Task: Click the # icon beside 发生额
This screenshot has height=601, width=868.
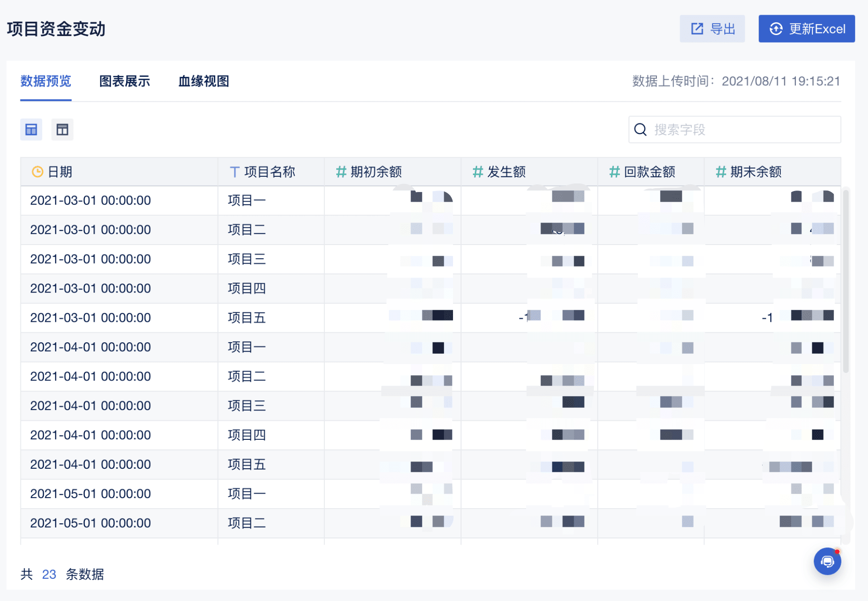Action: pyautogui.click(x=478, y=172)
